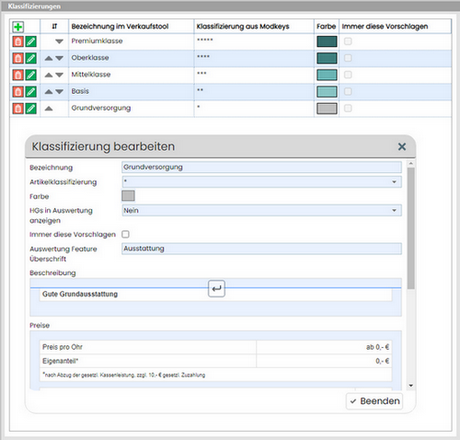Move Oberklasse up with arrow

pos(49,58)
